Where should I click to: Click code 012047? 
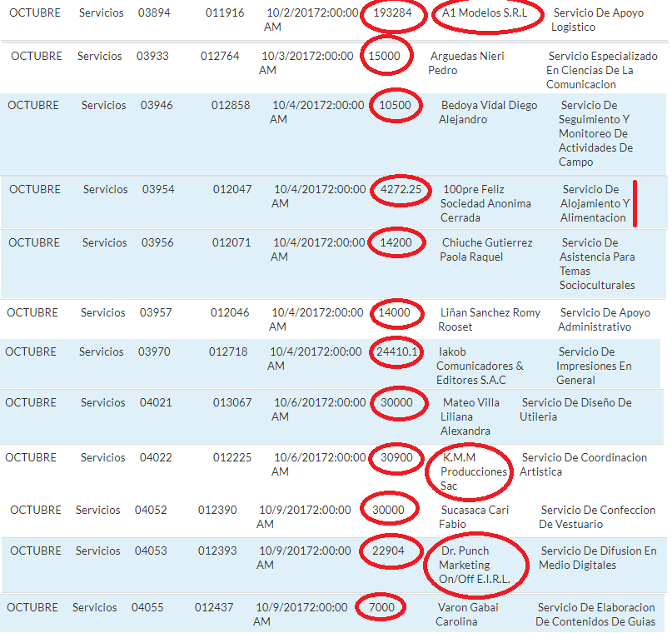pos(232,189)
